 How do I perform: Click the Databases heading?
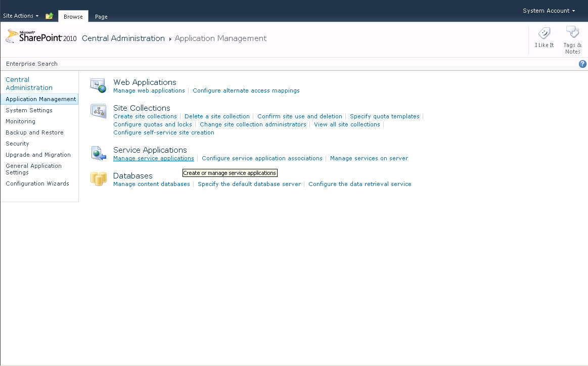[133, 176]
